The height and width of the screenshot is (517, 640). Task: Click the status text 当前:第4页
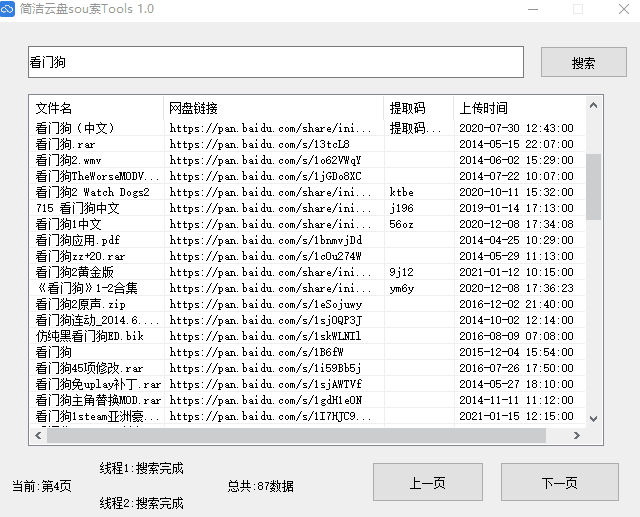click(42, 486)
